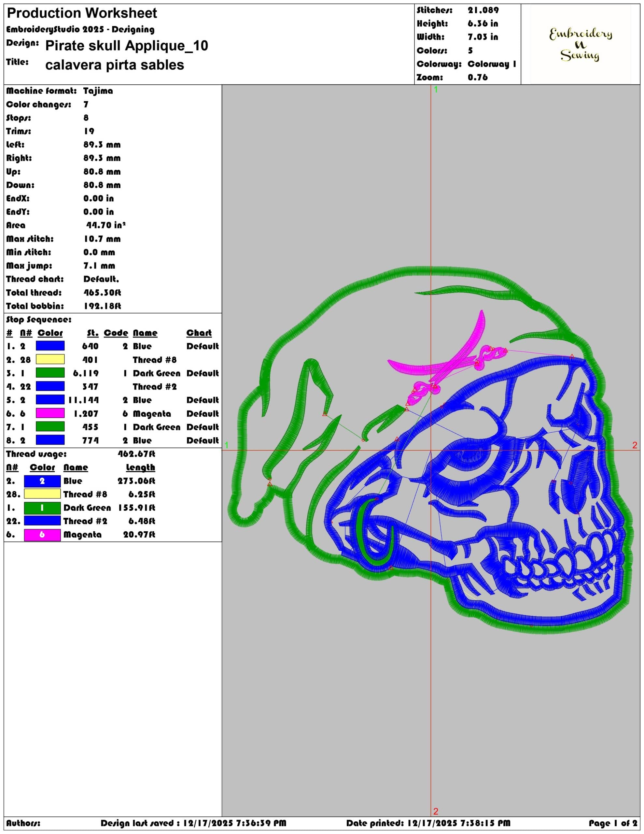The height and width of the screenshot is (834, 644).
Task: Click stitch count 6.119 in row 3
Action: pos(86,373)
